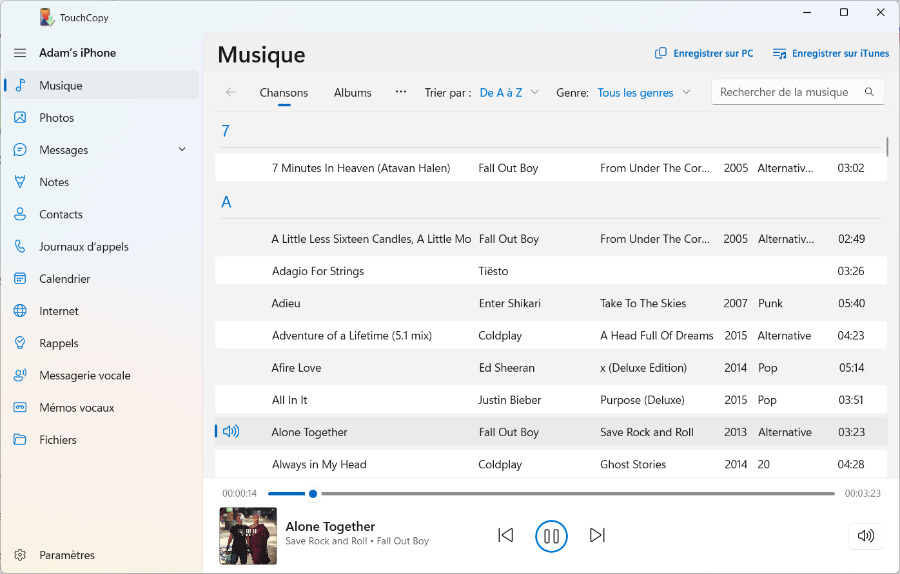Click the playback progress slider
This screenshot has width=900, height=574.
click(550, 493)
